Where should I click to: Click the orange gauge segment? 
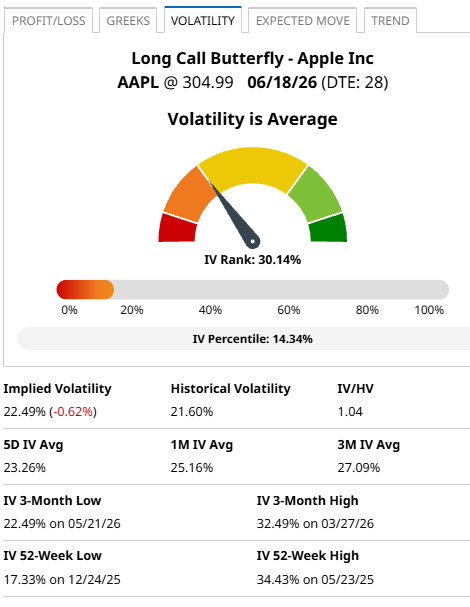pos(189,194)
